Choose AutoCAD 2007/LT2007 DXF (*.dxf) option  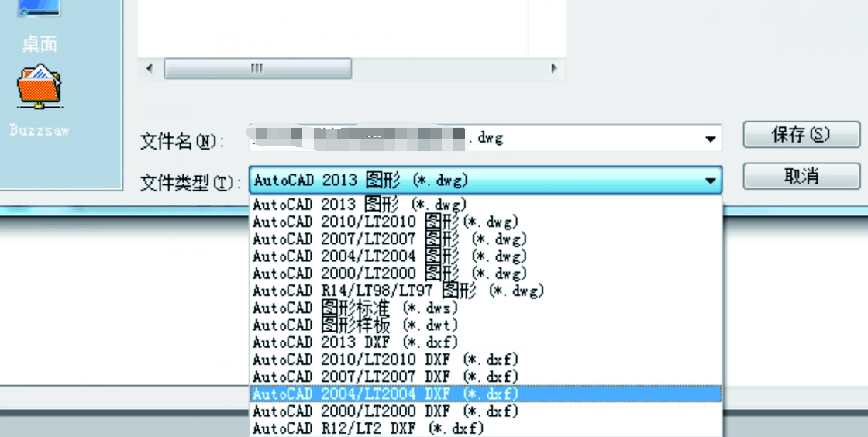pos(486,376)
